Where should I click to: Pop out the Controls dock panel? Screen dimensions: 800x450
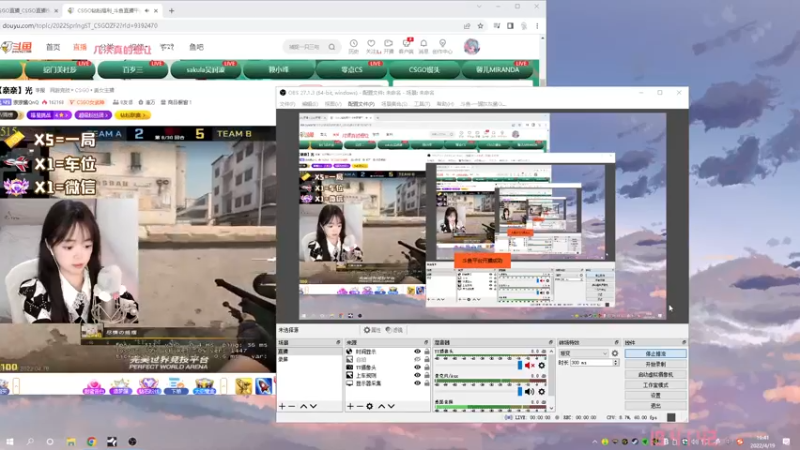(684, 342)
